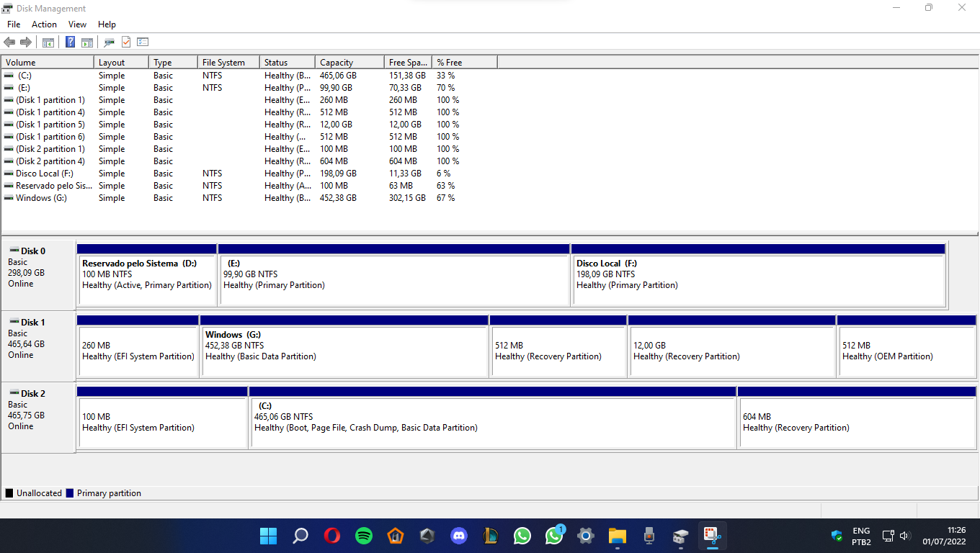Click the document-with-checkmark toolbar icon

click(126, 42)
